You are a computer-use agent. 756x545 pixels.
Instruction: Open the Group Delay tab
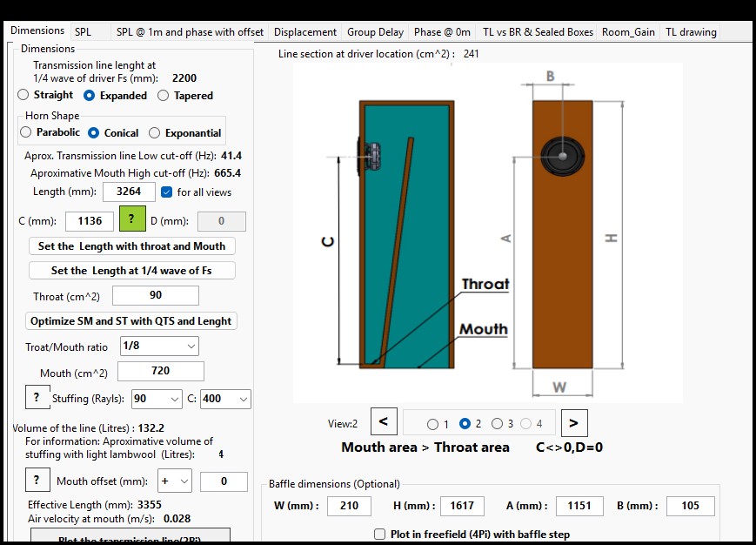(x=375, y=32)
